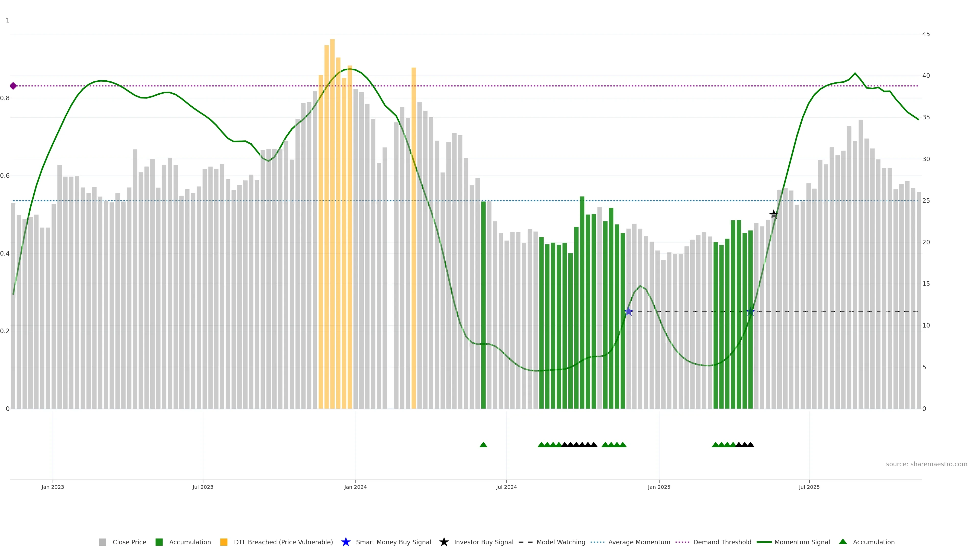Toggle Model Watching dashed line legend entry
Image resolution: width=980 pixels, height=551 pixels.
pyautogui.click(x=561, y=542)
